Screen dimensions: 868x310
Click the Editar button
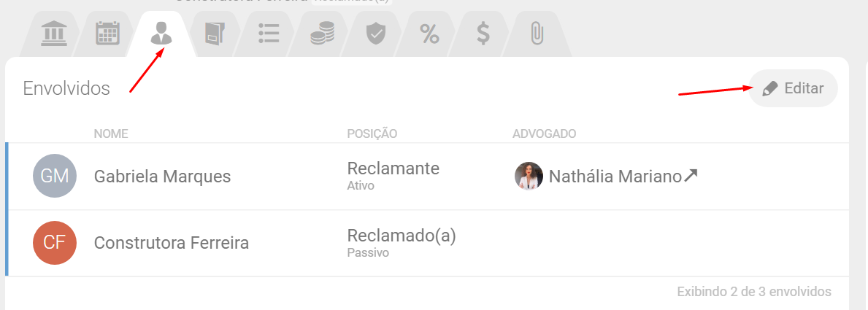793,88
